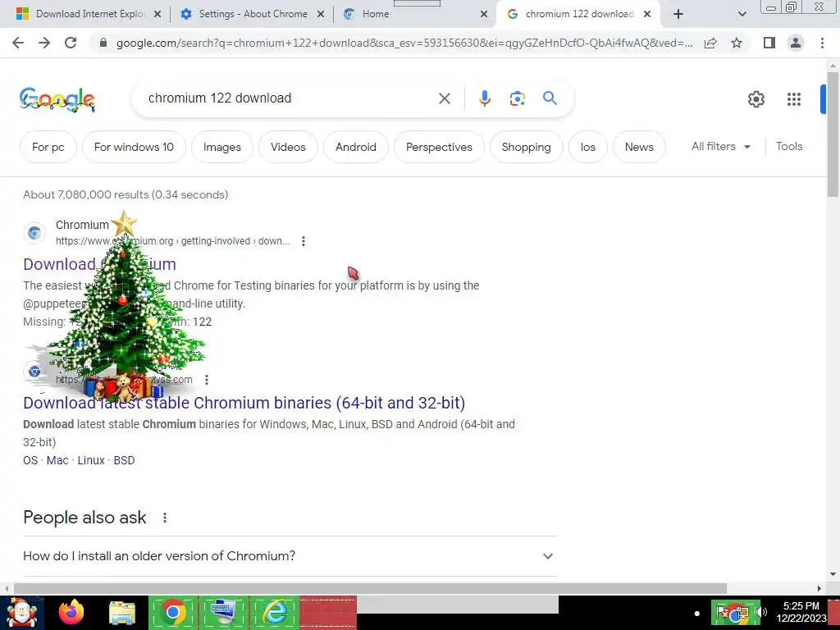Open the Mac sitelink
Viewport: 840px width, 630px height.
[x=57, y=461]
